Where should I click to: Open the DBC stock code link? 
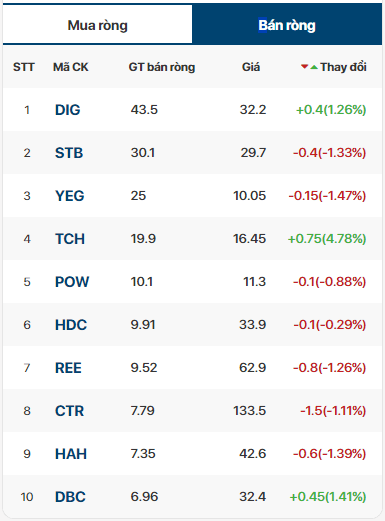pos(70,497)
